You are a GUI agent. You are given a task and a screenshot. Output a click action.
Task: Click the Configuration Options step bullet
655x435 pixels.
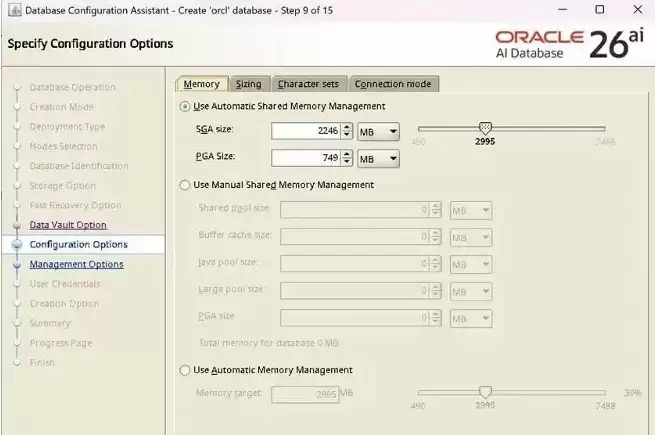click(17, 244)
